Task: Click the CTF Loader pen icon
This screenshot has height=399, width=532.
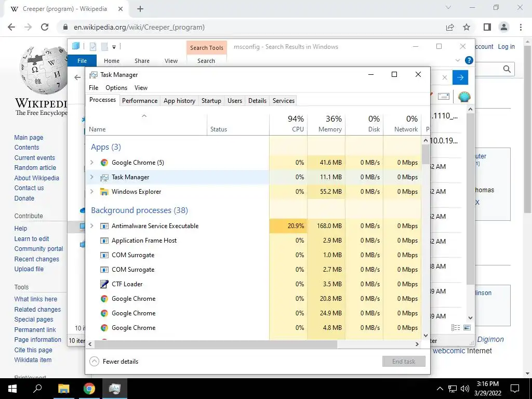Action: click(x=104, y=284)
